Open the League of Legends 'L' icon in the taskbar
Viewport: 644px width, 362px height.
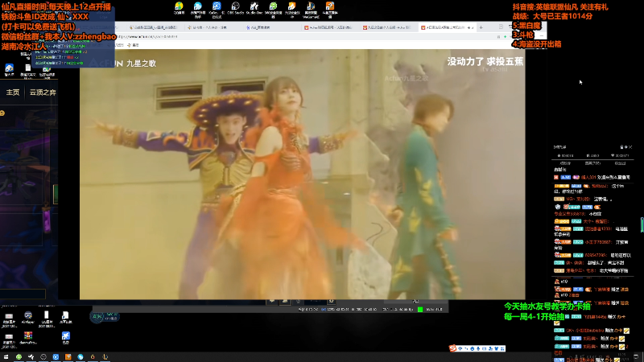(x=105, y=357)
